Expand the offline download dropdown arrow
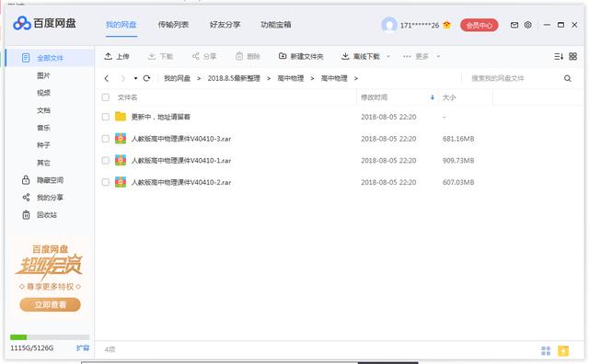 [388, 57]
